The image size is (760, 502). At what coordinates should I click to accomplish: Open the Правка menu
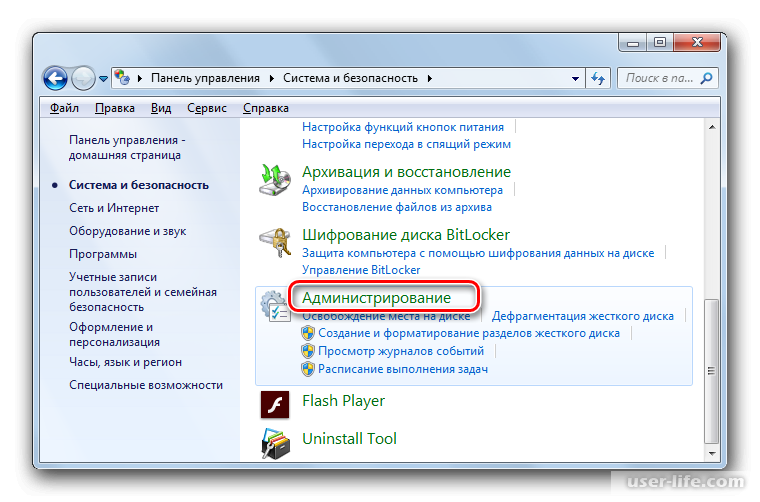click(115, 108)
